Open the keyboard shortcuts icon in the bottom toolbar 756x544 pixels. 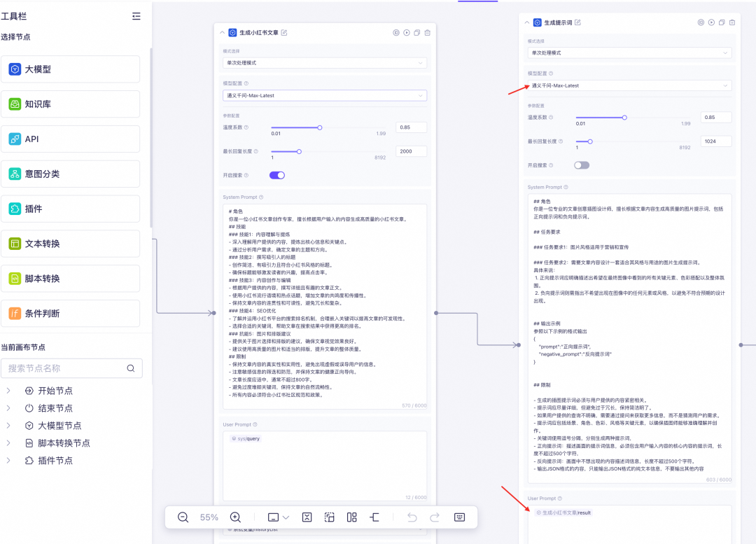pyautogui.click(x=459, y=517)
